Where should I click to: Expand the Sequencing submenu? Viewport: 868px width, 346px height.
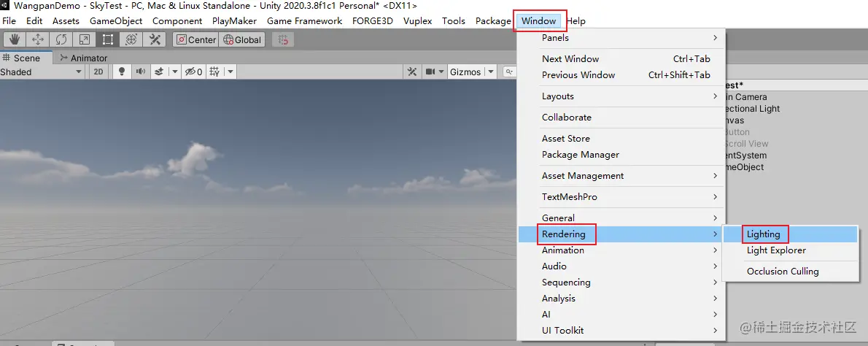pyautogui.click(x=621, y=282)
